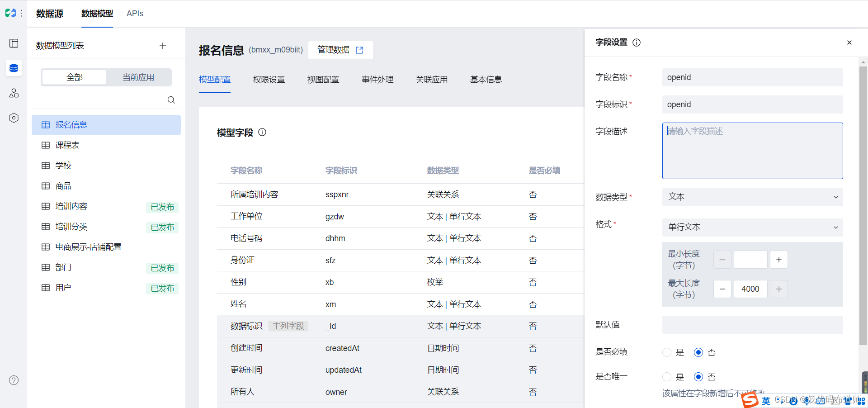Screen dimensions: 868x408
Task: Click the 默认值 input field
Action: tap(752, 325)
